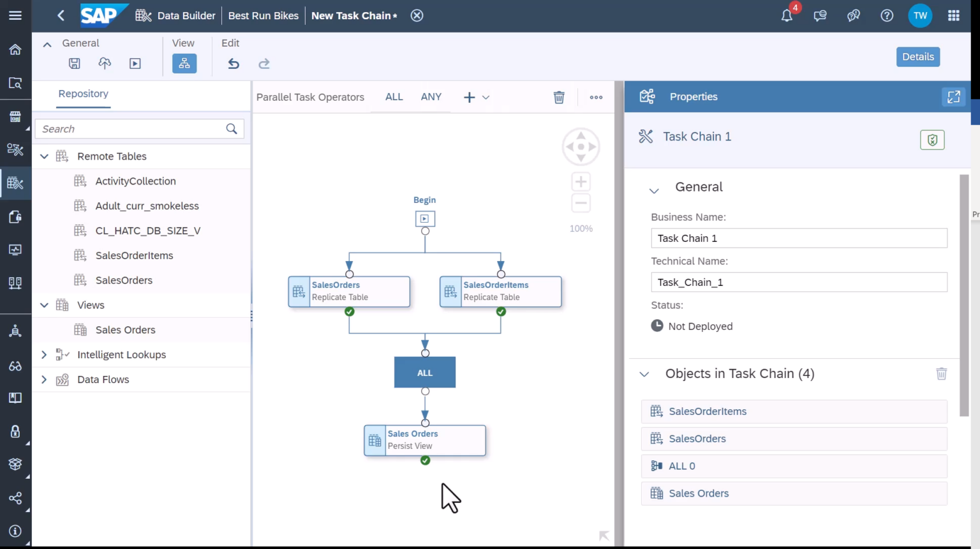Open the Details panel
The image size is (980, 549).
(917, 56)
